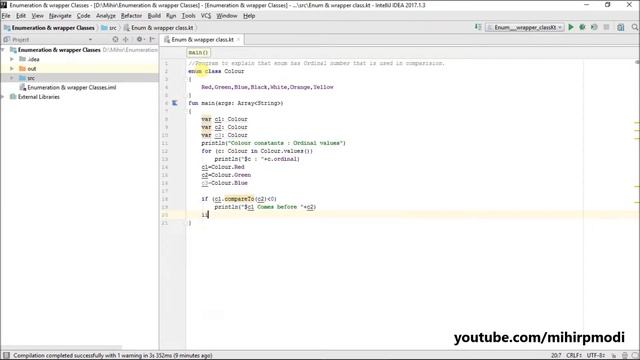Open the VCS menu
This screenshot has height=360, width=640.
(x=206, y=16)
